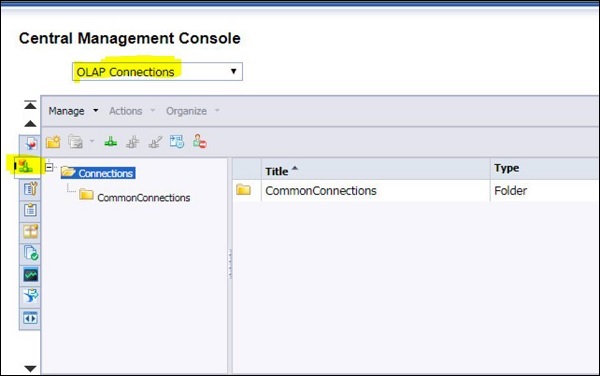Click the greyed copy connection icon
This screenshot has height=376, width=600.
point(133,142)
